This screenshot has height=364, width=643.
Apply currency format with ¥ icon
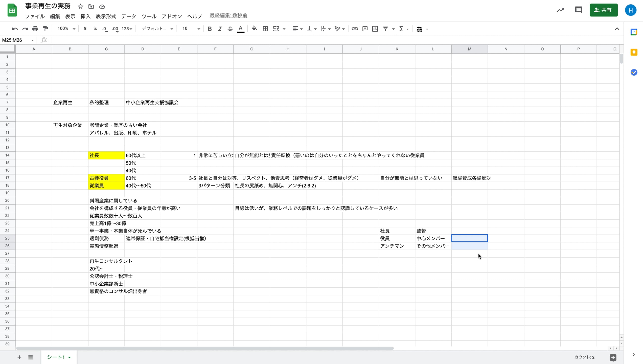pos(85,29)
